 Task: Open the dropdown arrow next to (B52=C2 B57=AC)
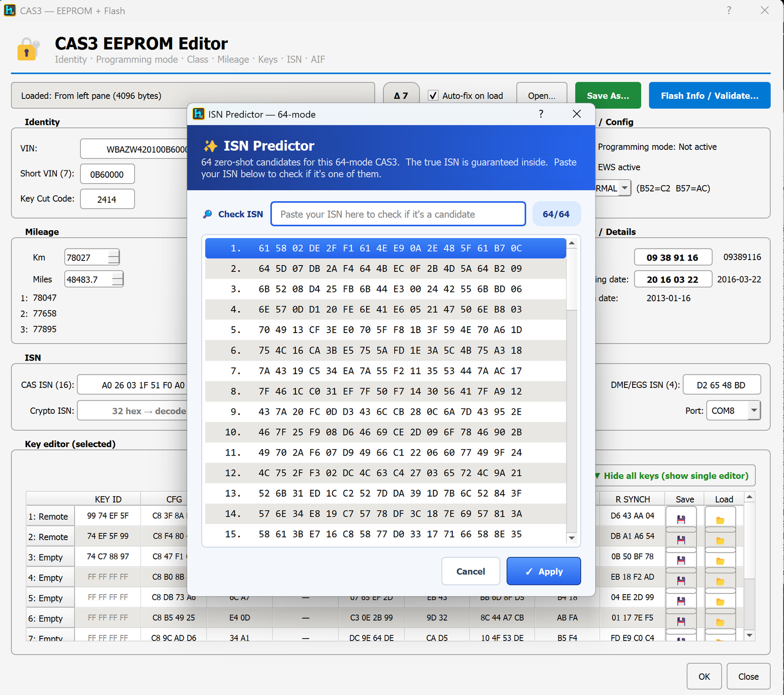click(625, 188)
